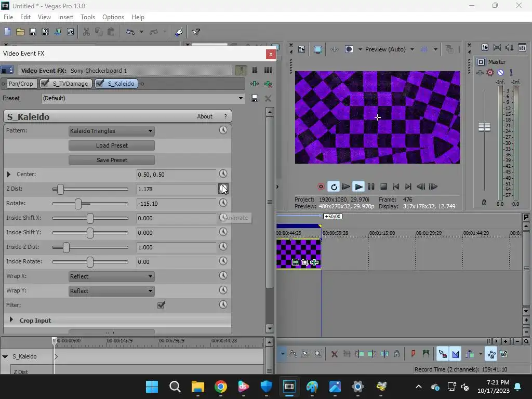Toggle Loop Playback button

pos(334,187)
